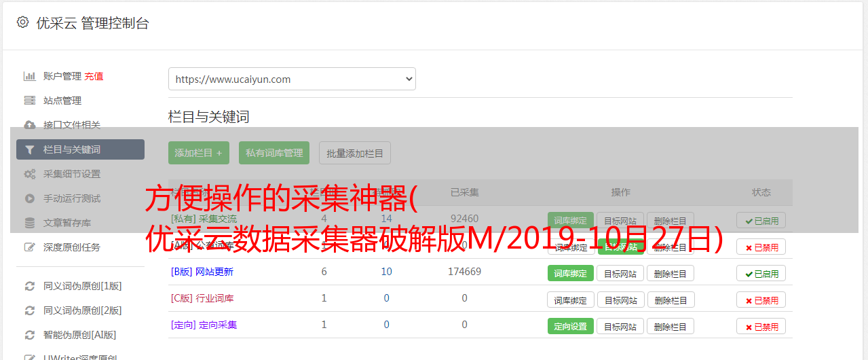Click refresh icon for 同义词伪原创[2版]
The image size is (868, 360).
click(x=30, y=310)
